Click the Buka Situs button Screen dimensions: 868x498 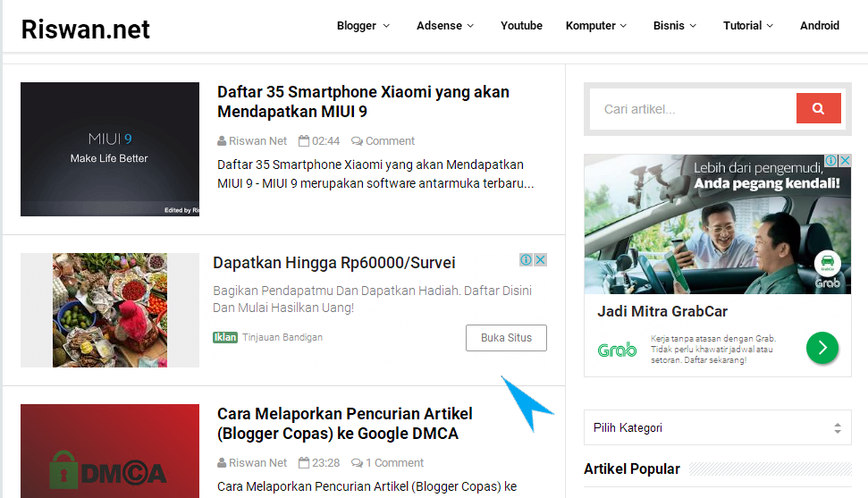(x=506, y=338)
